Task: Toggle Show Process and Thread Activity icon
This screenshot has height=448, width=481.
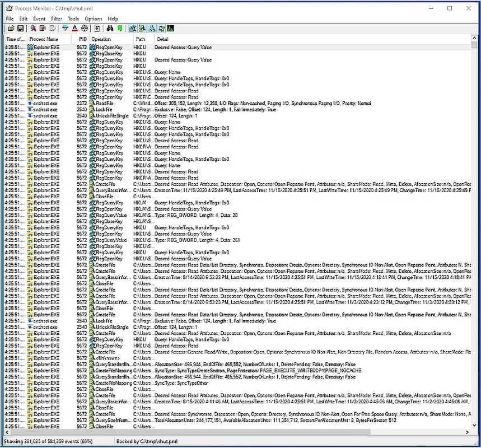Action: tap(161, 29)
